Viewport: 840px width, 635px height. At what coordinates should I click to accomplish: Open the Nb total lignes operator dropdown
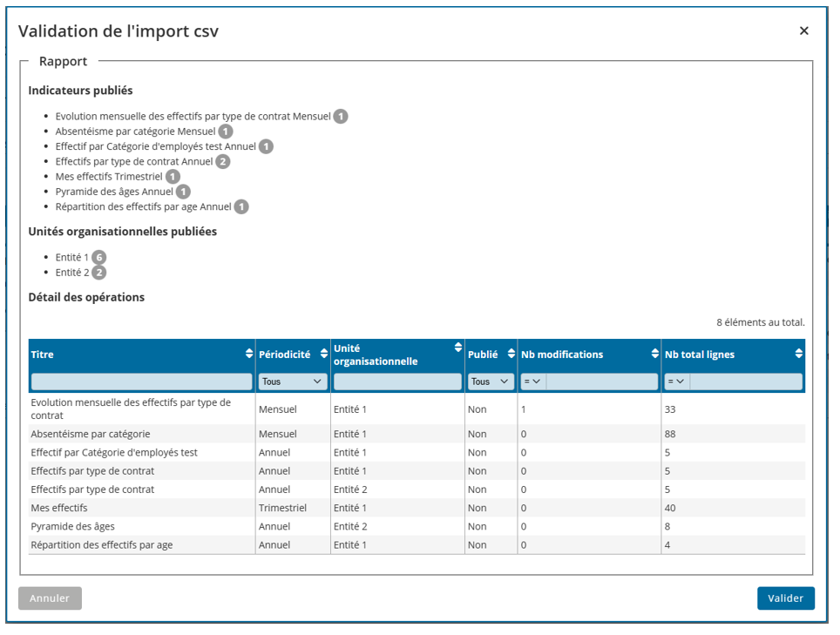[x=676, y=382]
